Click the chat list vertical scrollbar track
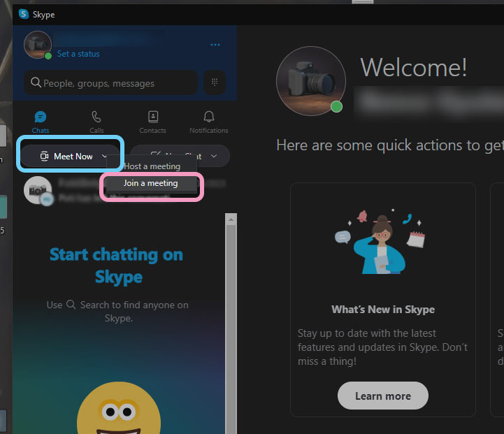The height and width of the screenshot is (434, 504). pos(231,329)
